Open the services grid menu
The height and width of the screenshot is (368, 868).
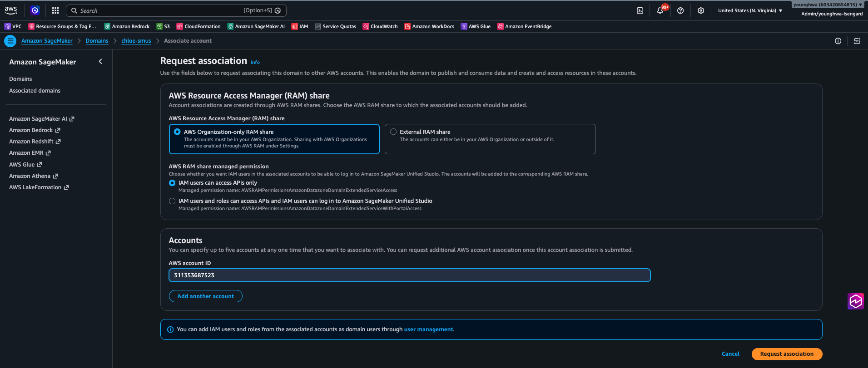(x=55, y=10)
